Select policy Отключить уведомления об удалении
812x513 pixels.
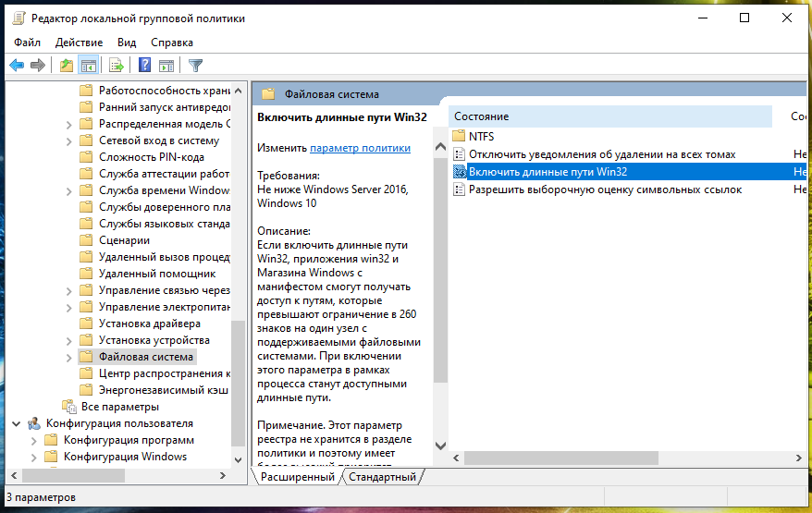point(601,154)
